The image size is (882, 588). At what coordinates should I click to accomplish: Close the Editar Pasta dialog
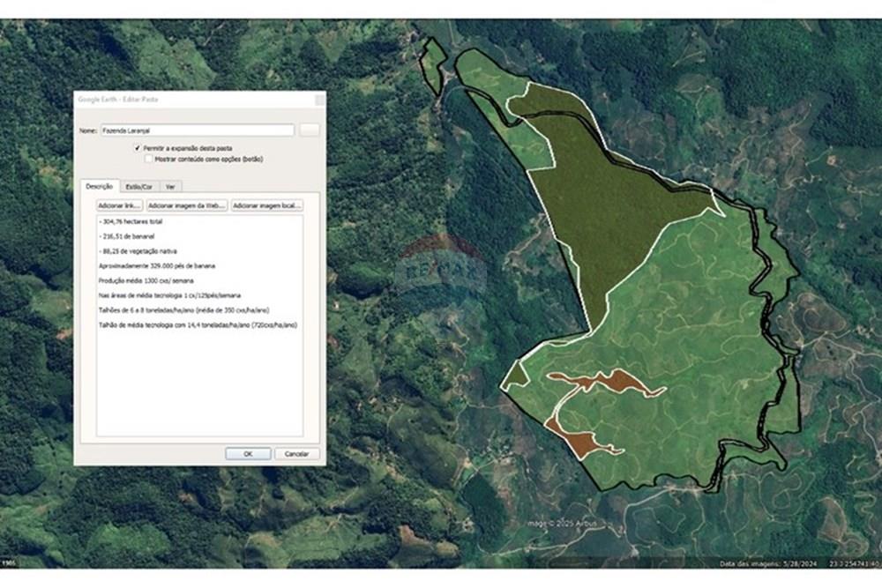pos(319,100)
